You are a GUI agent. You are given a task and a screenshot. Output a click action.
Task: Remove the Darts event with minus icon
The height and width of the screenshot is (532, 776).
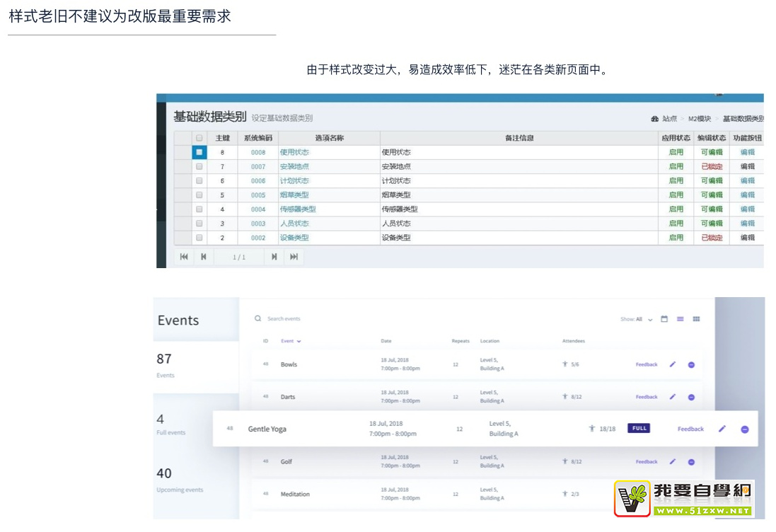691,398
